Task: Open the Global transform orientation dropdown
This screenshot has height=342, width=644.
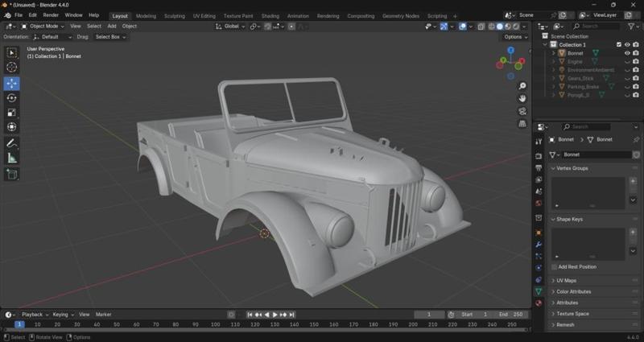Action: pyautogui.click(x=230, y=27)
